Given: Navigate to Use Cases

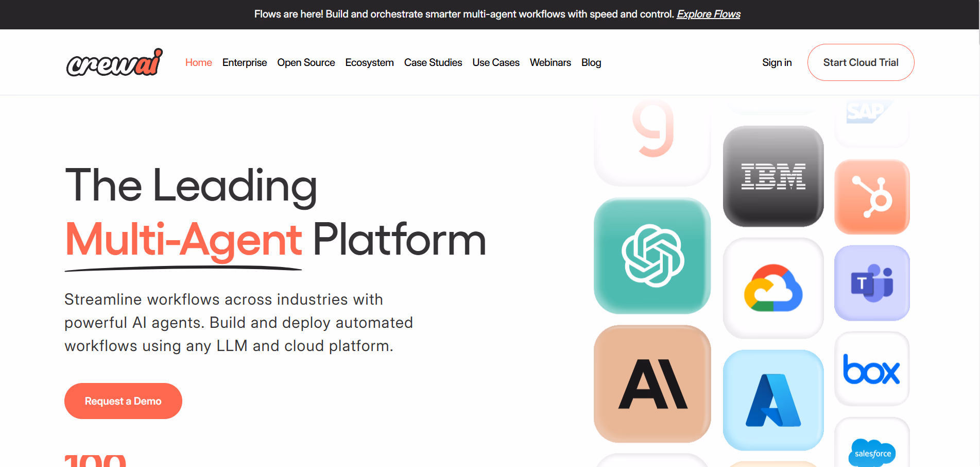Looking at the screenshot, I should point(496,62).
